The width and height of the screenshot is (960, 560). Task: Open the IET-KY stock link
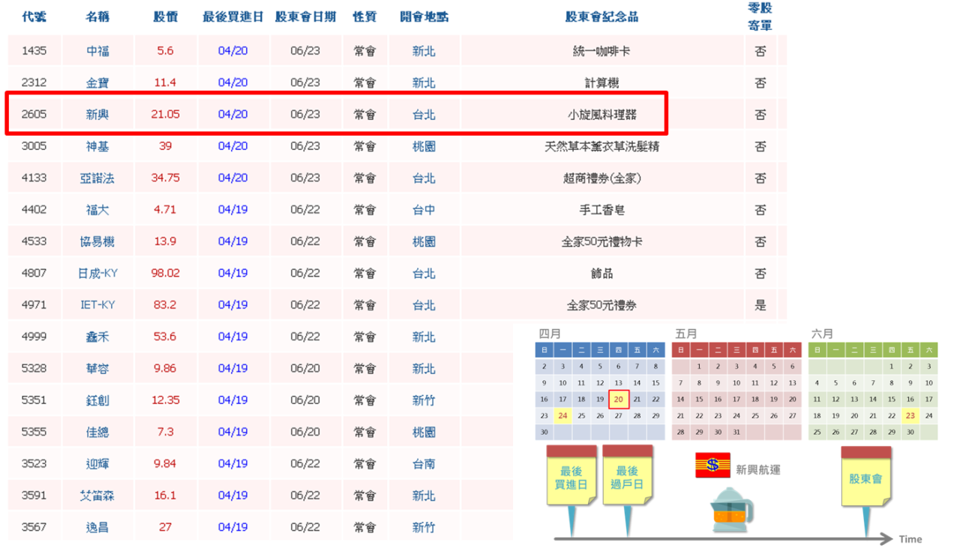[x=97, y=305]
